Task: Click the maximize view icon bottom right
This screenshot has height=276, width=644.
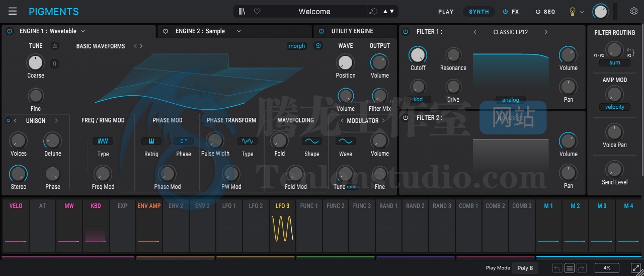Action: (x=635, y=268)
